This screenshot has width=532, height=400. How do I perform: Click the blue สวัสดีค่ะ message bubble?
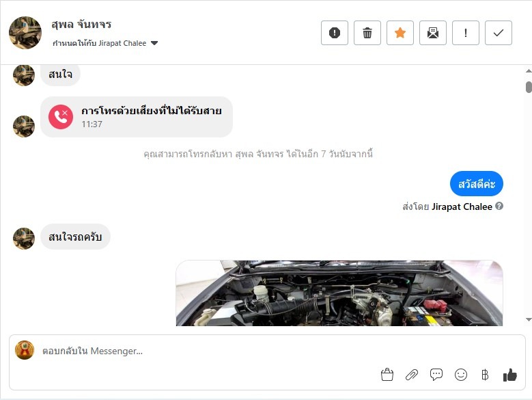coord(477,184)
